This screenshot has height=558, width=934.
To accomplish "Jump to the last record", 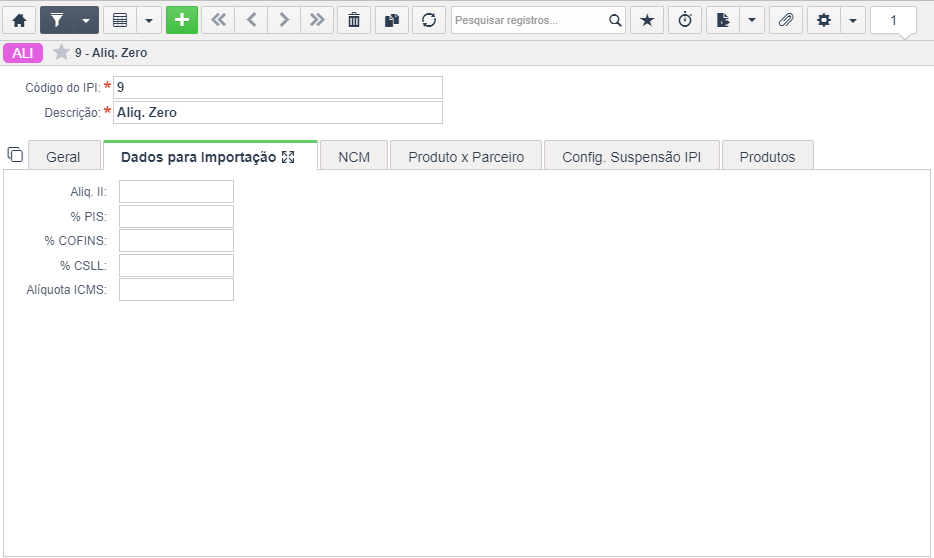I will (x=317, y=20).
